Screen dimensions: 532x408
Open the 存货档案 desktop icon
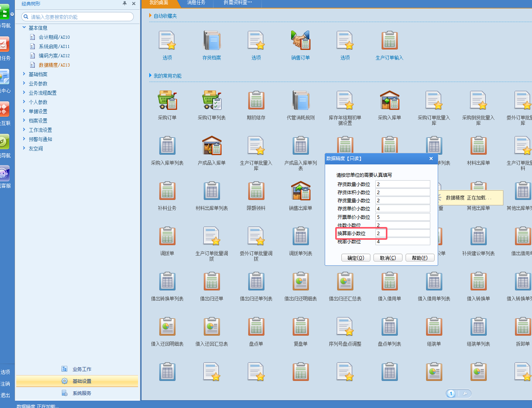pyautogui.click(x=211, y=41)
